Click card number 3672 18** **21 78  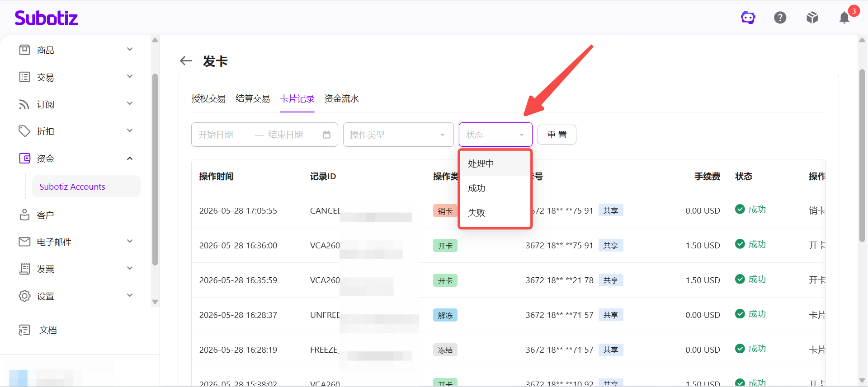559,280
